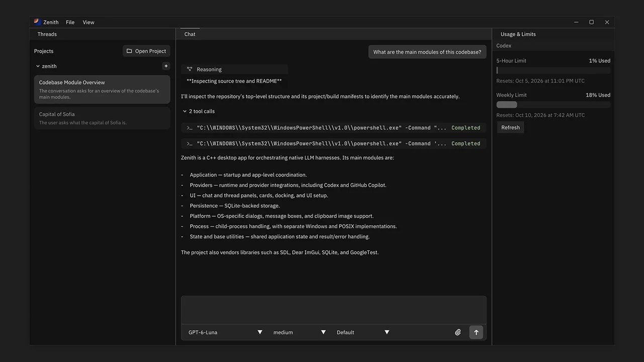Send the message with the arrow button
The height and width of the screenshot is (362, 644).
pos(476,332)
